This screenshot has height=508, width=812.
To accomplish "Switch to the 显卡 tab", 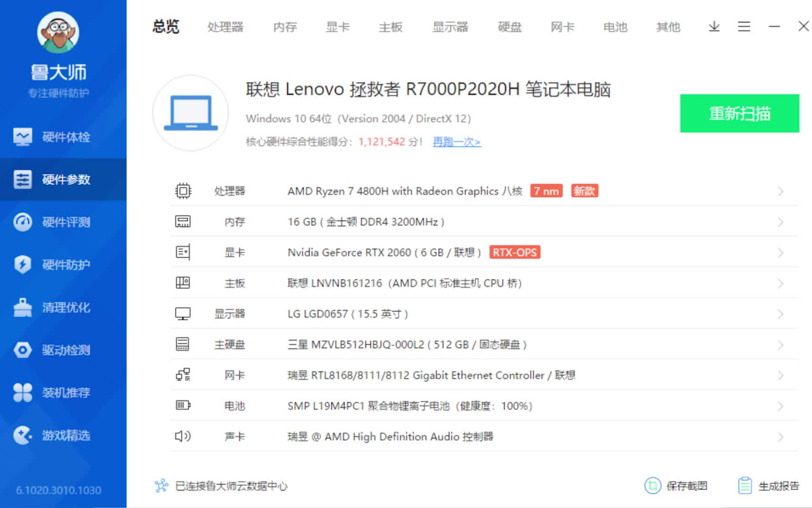I will pos(338,27).
